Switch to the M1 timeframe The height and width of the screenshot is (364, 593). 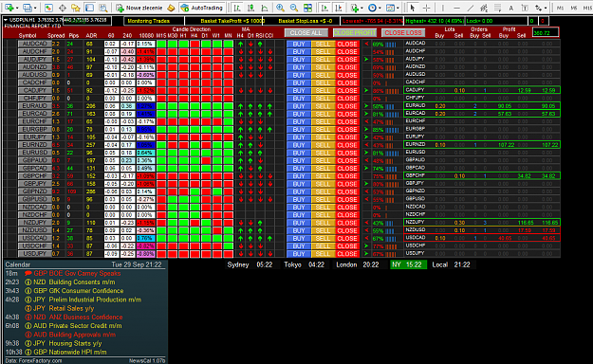point(560,8)
